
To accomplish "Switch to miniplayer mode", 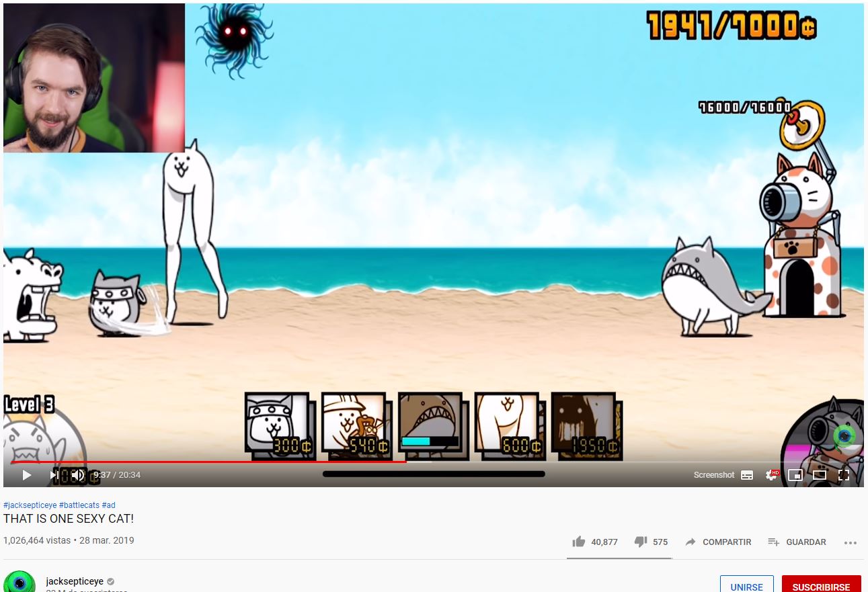I will point(795,475).
